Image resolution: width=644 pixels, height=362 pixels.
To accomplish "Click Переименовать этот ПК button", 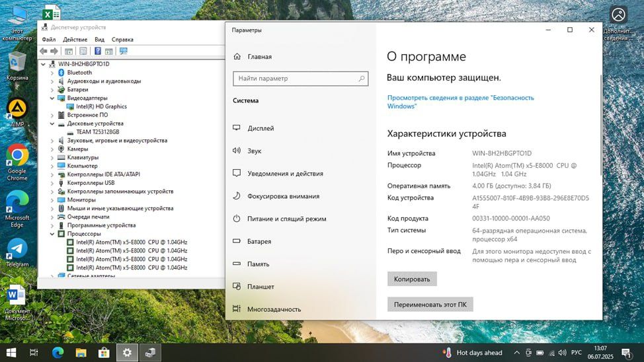I will tap(430, 305).
